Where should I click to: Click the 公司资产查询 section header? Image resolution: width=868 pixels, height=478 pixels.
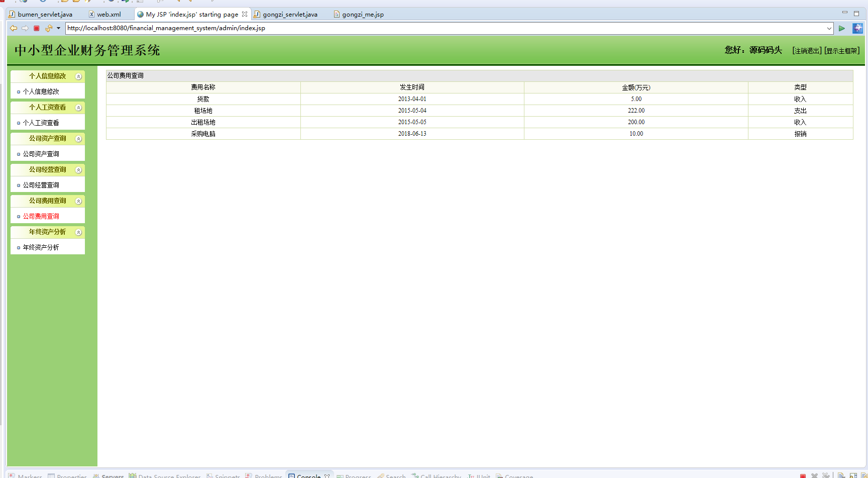click(47, 138)
